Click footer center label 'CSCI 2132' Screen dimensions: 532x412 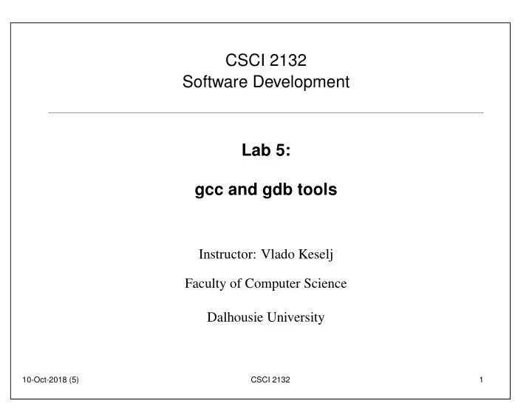click(x=270, y=379)
